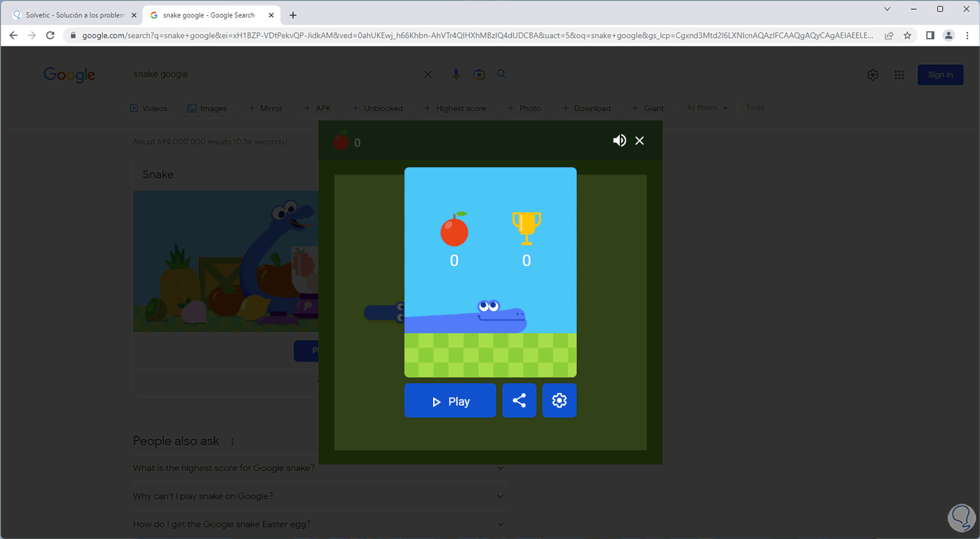Click the apple counter in the game header
980x539 pixels.
coord(348,142)
